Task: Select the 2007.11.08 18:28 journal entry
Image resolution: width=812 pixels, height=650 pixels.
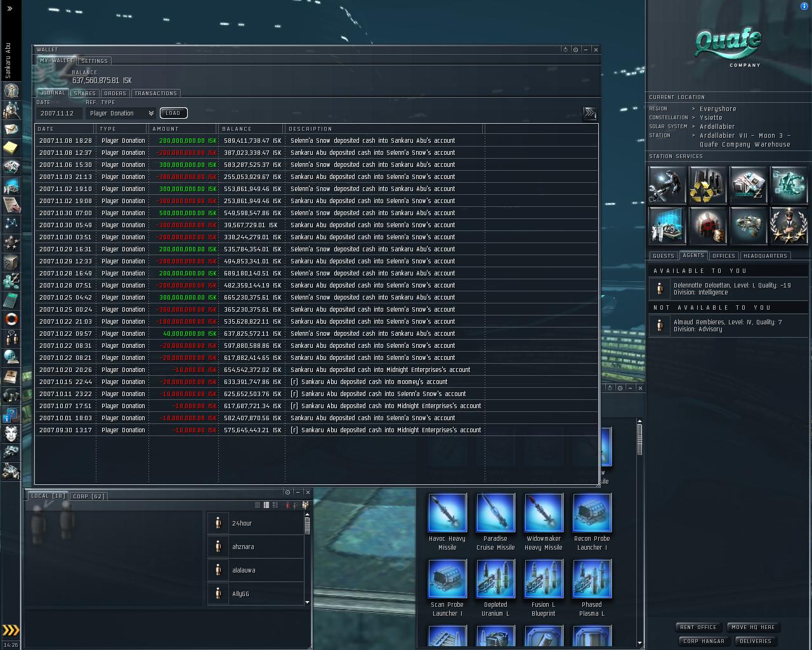Action: click(317, 141)
